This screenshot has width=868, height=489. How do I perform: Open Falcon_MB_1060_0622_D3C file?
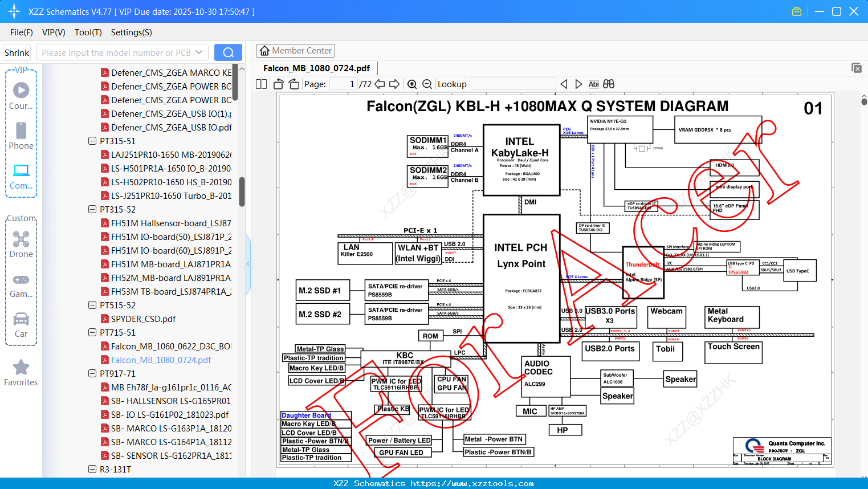(x=171, y=346)
